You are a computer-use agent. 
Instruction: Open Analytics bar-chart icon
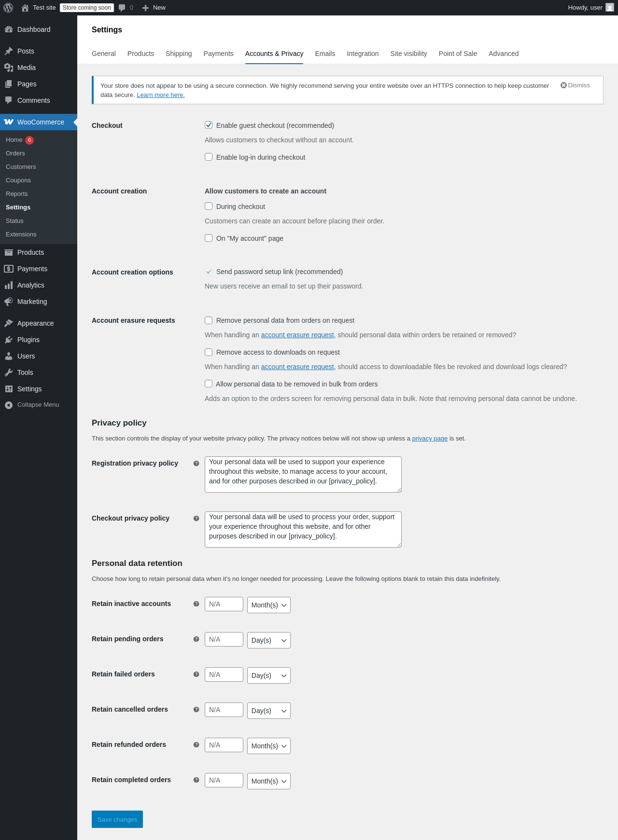click(9, 285)
